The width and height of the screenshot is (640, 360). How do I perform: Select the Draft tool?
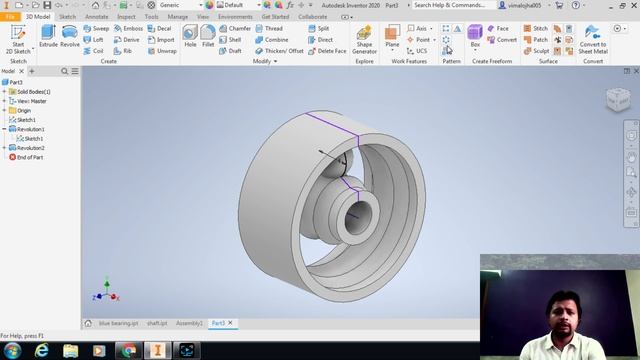[x=230, y=51]
